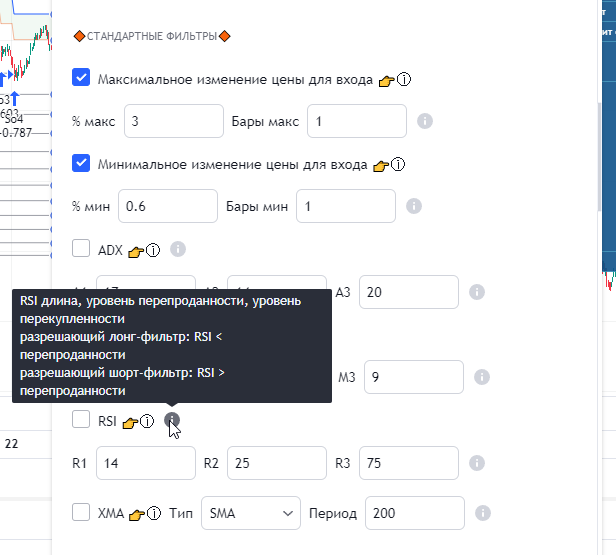Screen dimensions: 616x555
Task: Enable the XMA filter checkbox
Action: point(82,513)
